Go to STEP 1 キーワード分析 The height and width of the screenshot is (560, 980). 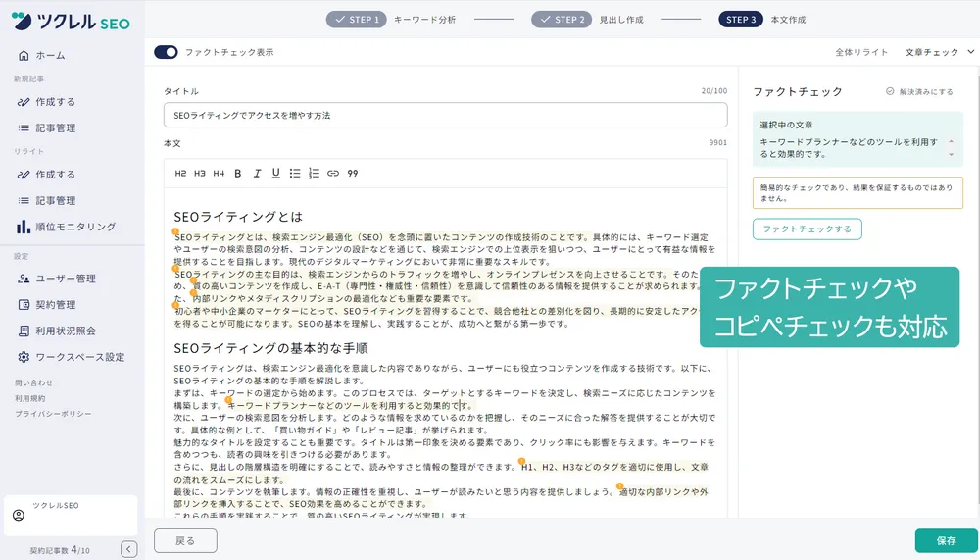click(391, 20)
